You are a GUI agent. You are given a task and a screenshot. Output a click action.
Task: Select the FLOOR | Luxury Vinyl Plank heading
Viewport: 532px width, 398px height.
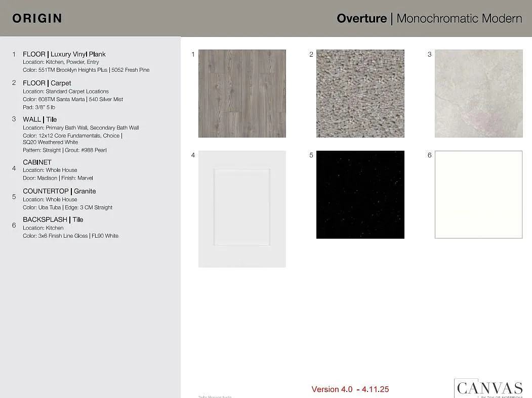coord(64,54)
